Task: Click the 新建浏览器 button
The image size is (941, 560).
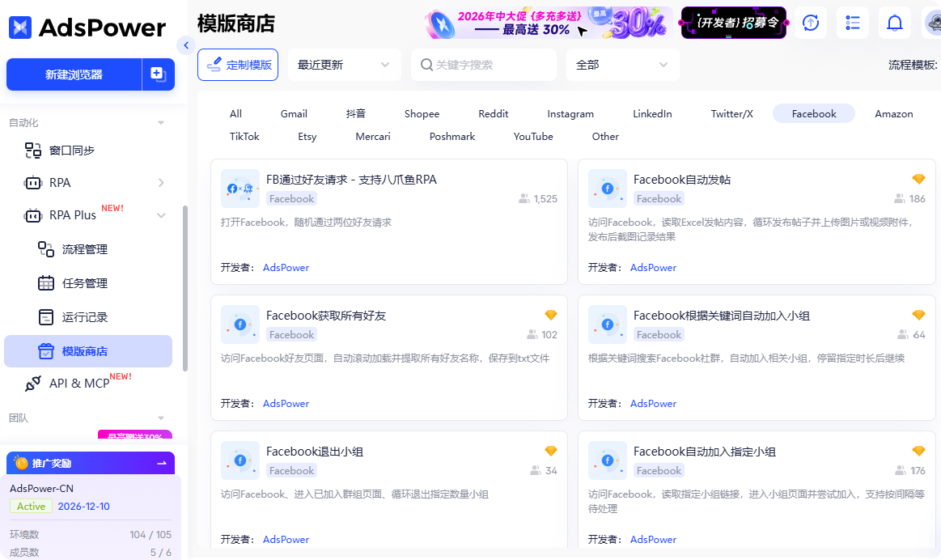Action: tap(74, 74)
